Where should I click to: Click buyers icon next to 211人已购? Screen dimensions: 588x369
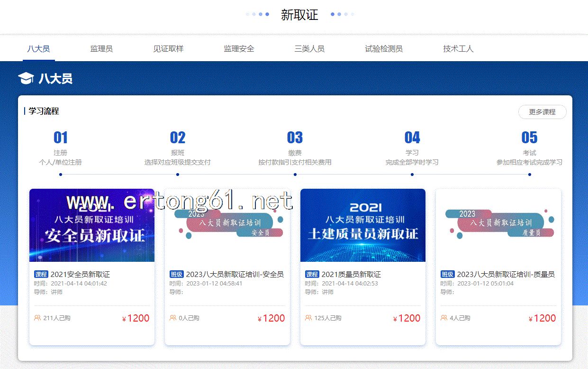37,318
